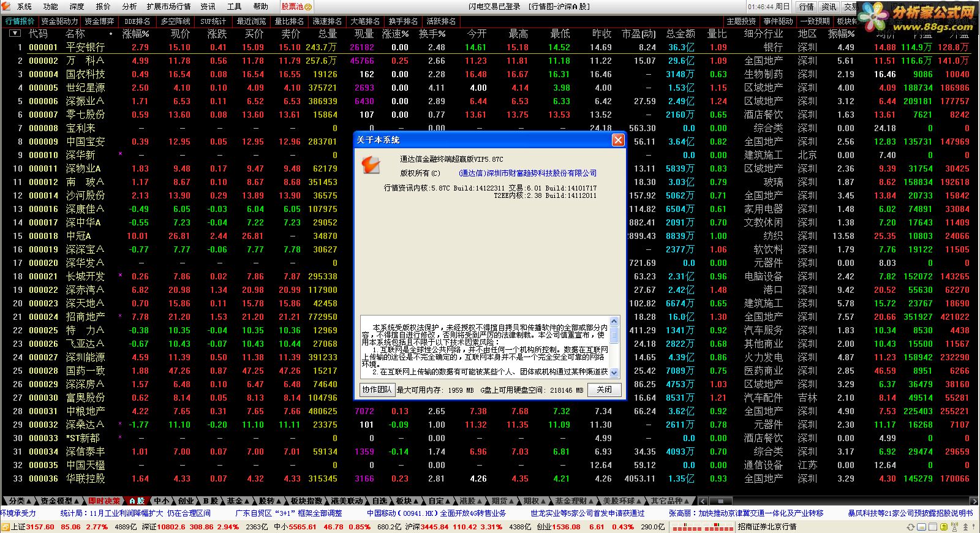The height and width of the screenshot is (533, 980).
Task: Switch to the 换手排名 tab
Action: tap(403, 21)
